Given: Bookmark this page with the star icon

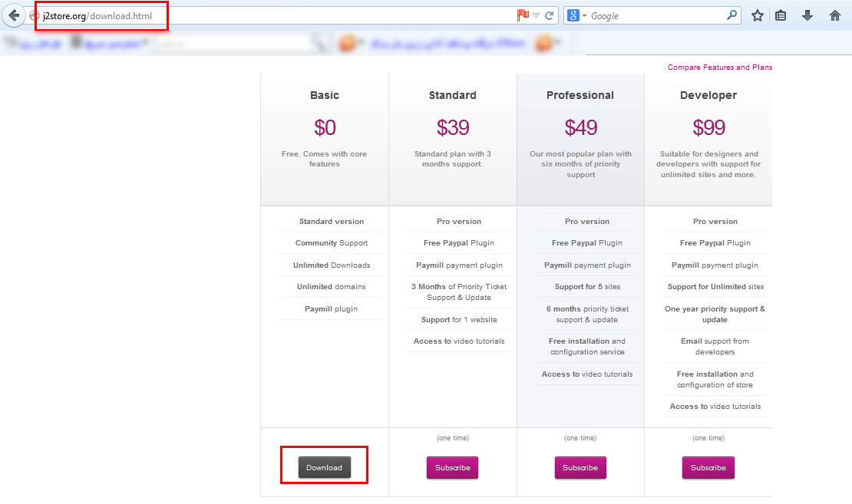Looking at the screenshot, I should (758, 15).
